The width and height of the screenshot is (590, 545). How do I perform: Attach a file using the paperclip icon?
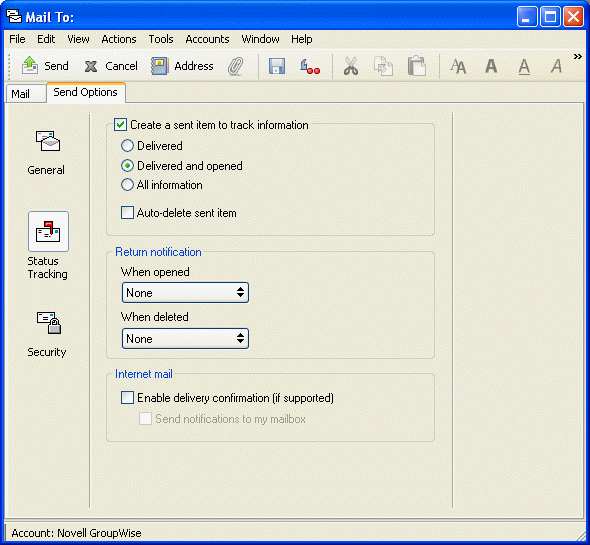point(236,66)
